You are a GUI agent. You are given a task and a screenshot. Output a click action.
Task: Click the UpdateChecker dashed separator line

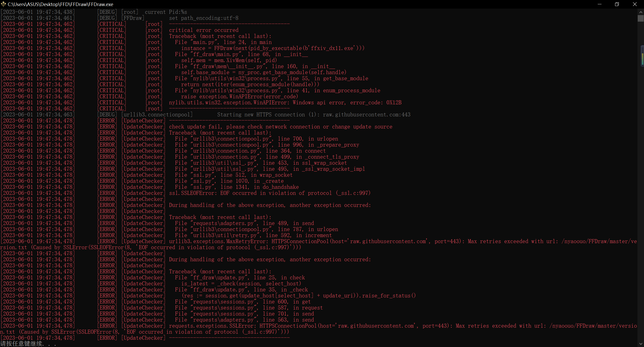pos(229,338)
